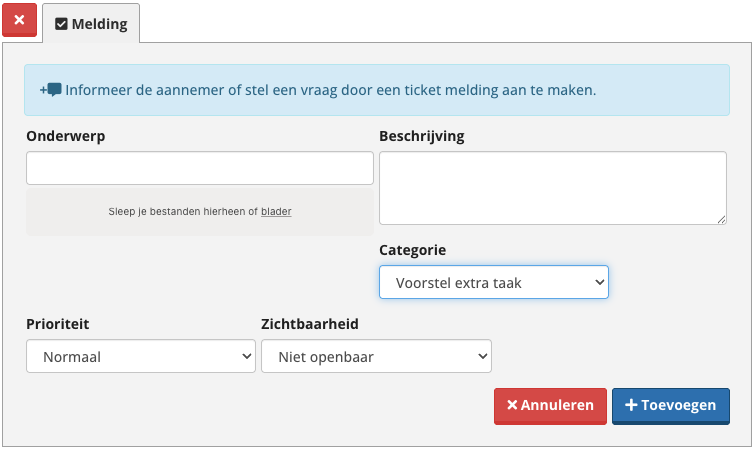
Task: Focus the Onderwerp text field
Action: tap(199, 168)
